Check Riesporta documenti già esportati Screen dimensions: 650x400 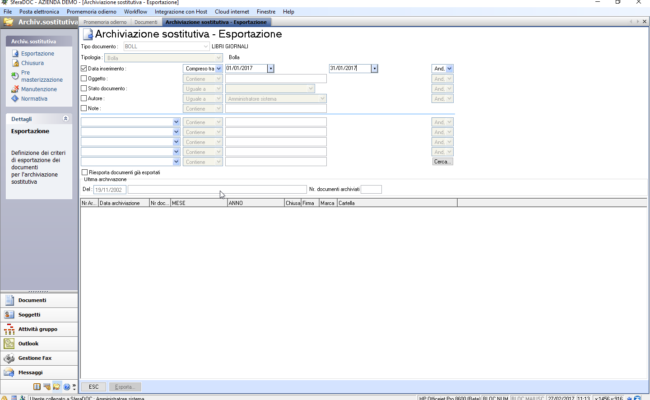[85, 172]
